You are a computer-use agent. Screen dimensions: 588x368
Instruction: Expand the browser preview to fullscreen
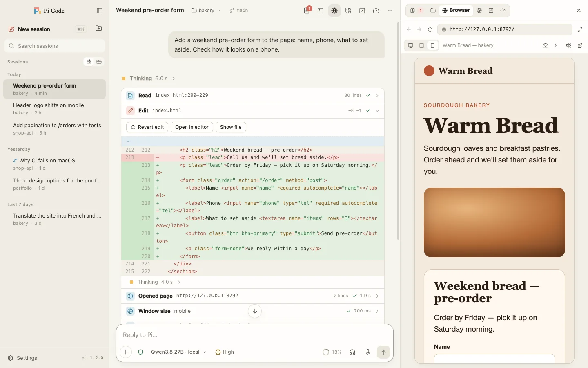(580, 29)
